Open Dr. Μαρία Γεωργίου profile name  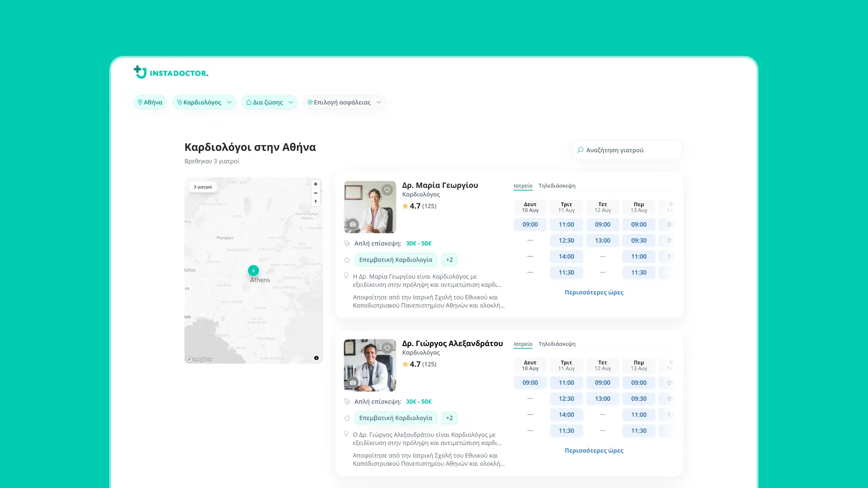point(440,185)
